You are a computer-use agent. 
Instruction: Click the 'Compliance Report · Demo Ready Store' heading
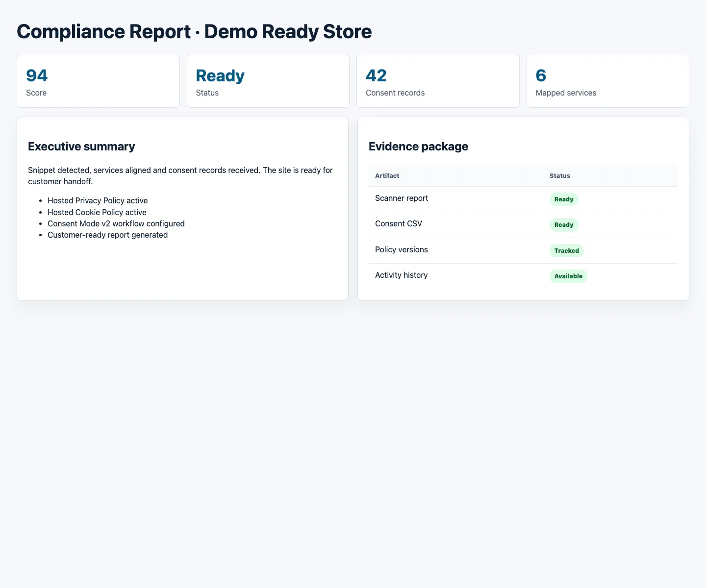click(x=194, y=31)
